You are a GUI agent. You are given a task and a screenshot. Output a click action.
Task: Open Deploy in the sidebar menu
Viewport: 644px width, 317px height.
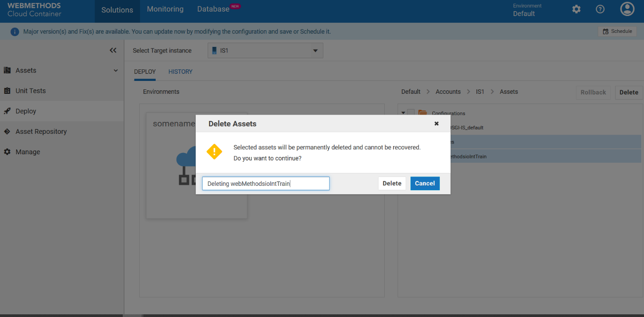(62, 111)
